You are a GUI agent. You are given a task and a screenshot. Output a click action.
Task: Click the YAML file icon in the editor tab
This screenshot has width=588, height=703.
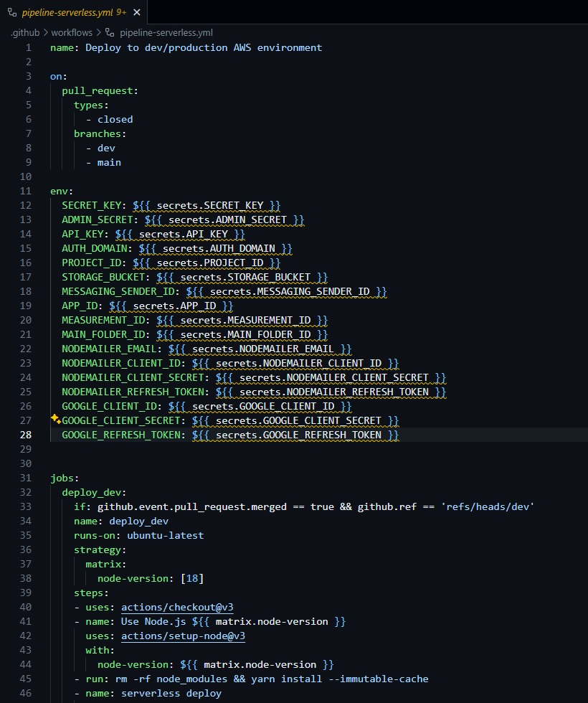pos(12,13)
